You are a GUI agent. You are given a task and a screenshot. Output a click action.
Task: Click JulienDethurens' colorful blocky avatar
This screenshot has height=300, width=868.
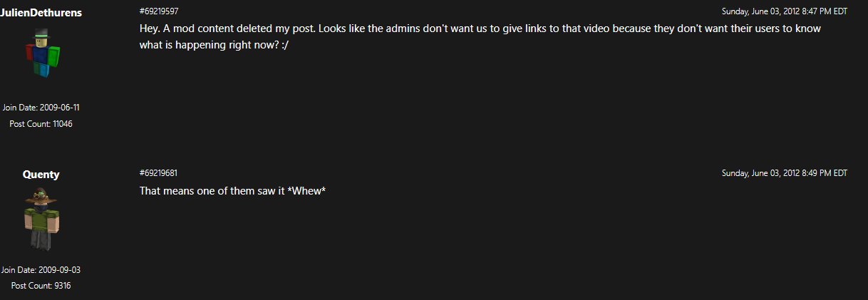pyautogui.click(x=41, y=54)
